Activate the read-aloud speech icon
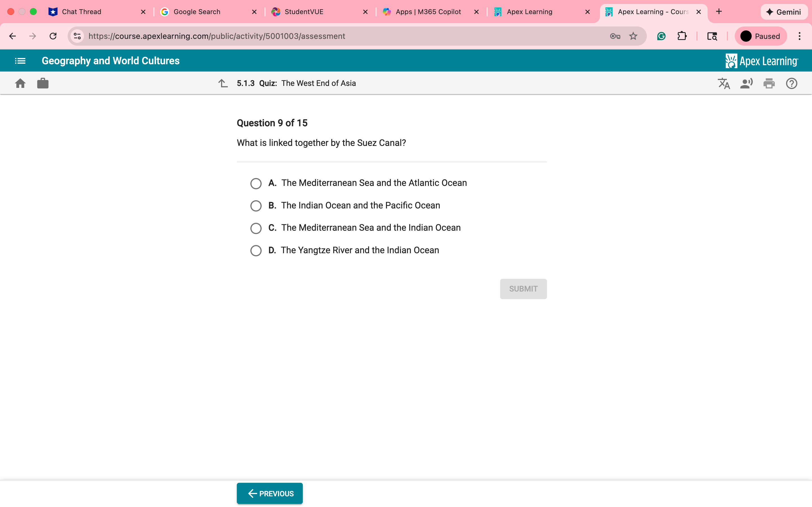The image size is (812, 507). (x=746, y=83)
